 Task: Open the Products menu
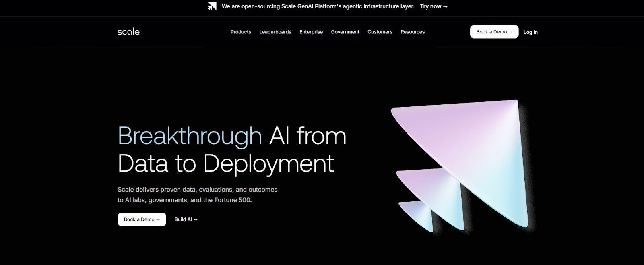pos(241,32)
